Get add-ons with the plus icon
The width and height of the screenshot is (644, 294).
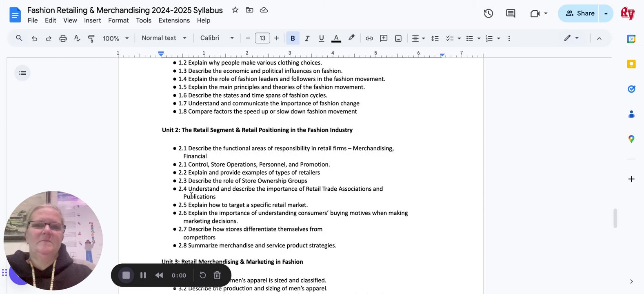(x=631, y=179)
